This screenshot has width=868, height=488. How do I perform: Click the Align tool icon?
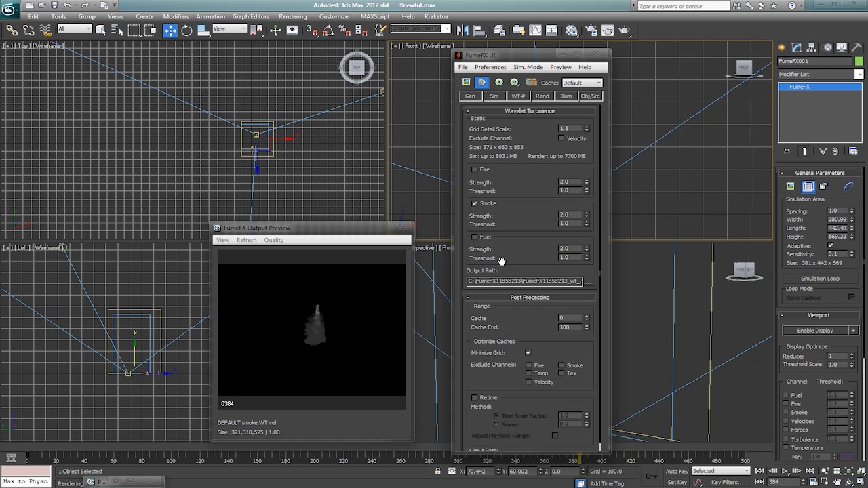pos(479,30)
